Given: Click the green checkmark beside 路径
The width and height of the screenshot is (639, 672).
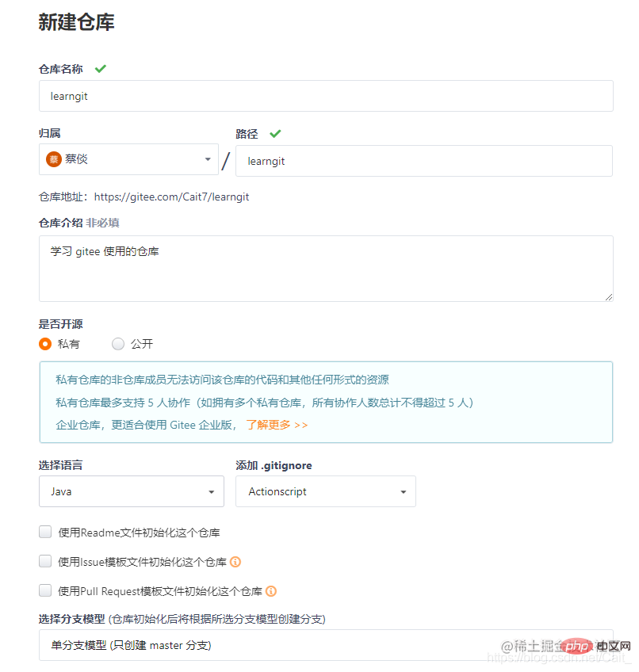Looking at the screenshot, I should tap(275, 134).
